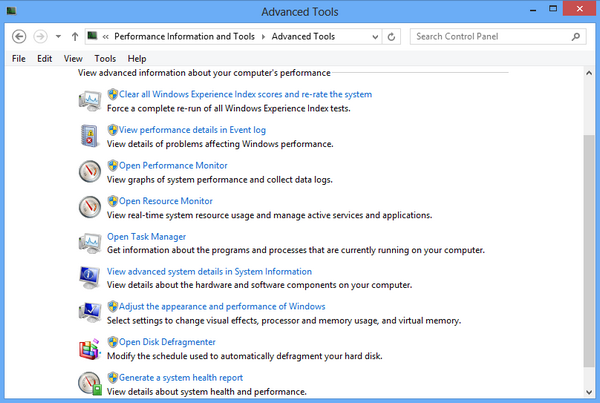
Task: Open View performance details in Event log
Action: pyautogui.click(x=192, y=130)
